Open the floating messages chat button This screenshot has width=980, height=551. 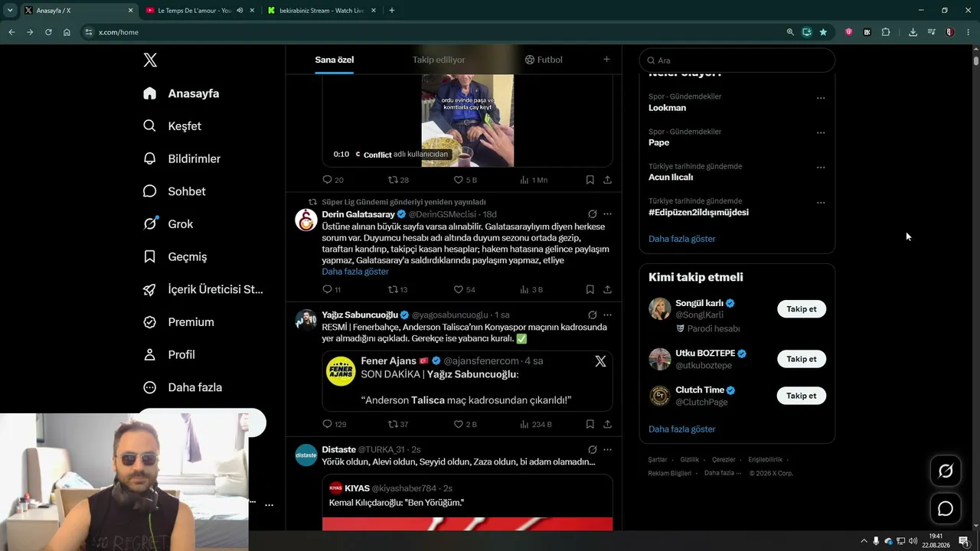946,508
